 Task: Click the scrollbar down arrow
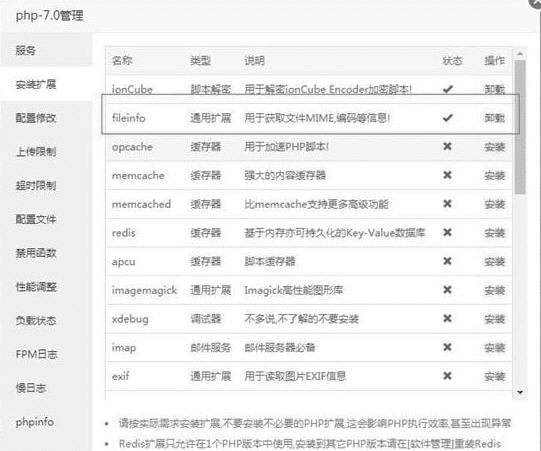click(x=520, y=392)
